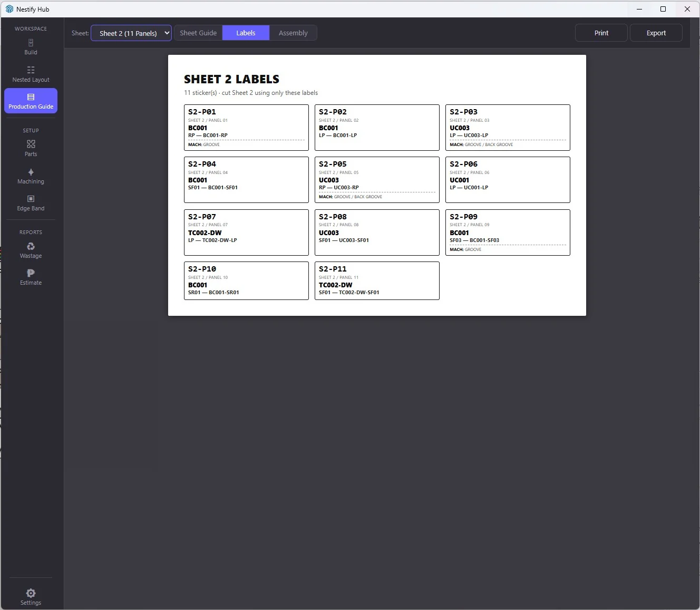Click MACH: GROOVE note on S2-P09
Viewport: 700px width, 610px height.
pyautogui.click(x=465, y=250)
